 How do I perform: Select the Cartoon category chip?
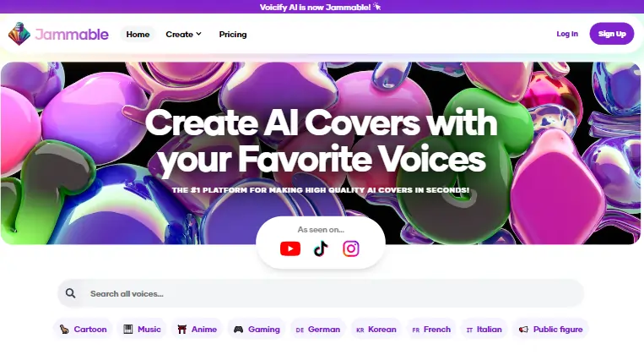tap(83, 329)
